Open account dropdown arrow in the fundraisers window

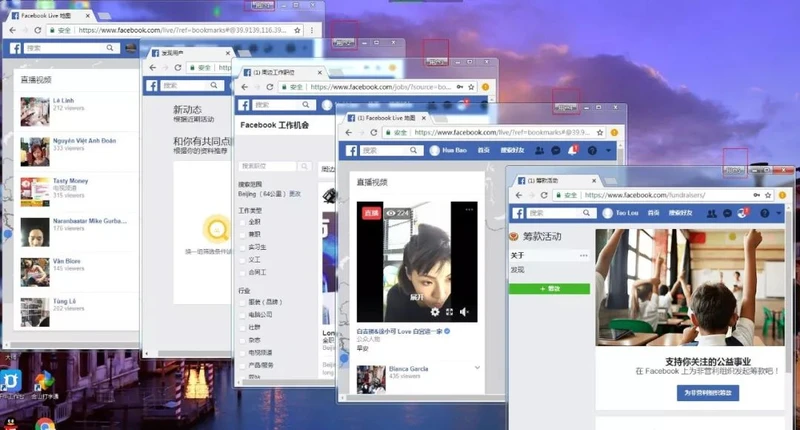click(779, 213)
